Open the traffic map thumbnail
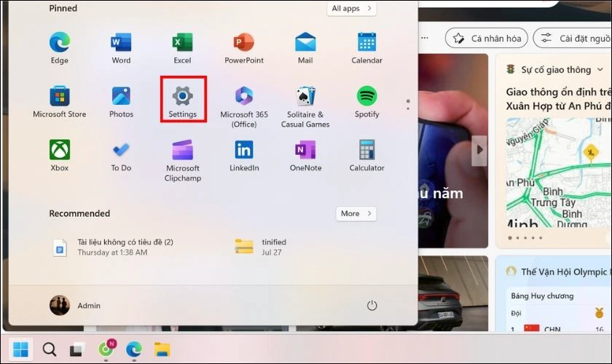The image size is (612, 364). 559,172
